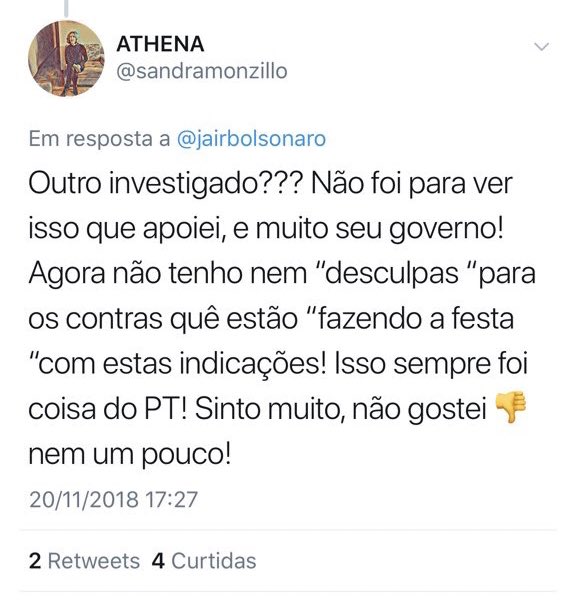Click the words 'coisa do PT!'
The width and height of the screenshot is (575, 603).
(x=108, y=409)
